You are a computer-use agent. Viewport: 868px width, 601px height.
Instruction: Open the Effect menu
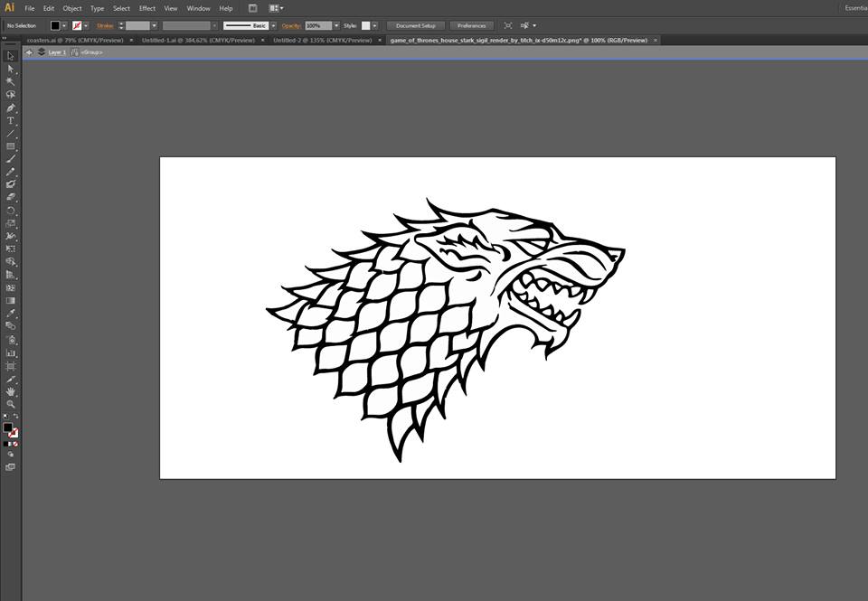[147, 8]
